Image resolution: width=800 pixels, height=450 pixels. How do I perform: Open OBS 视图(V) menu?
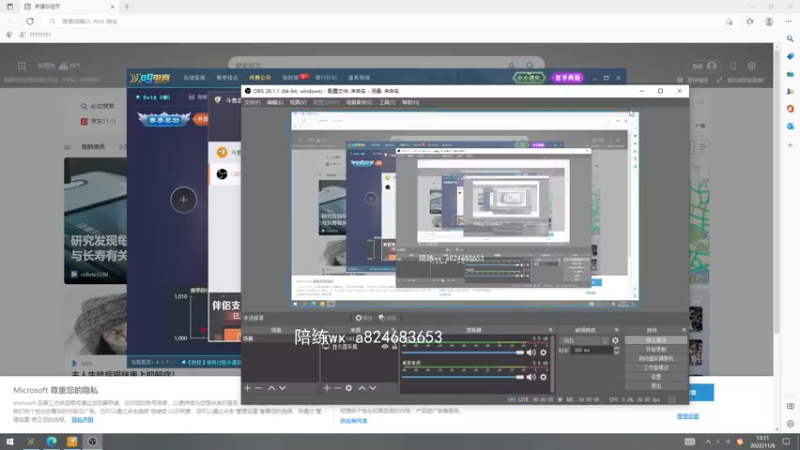pos(298,103)
